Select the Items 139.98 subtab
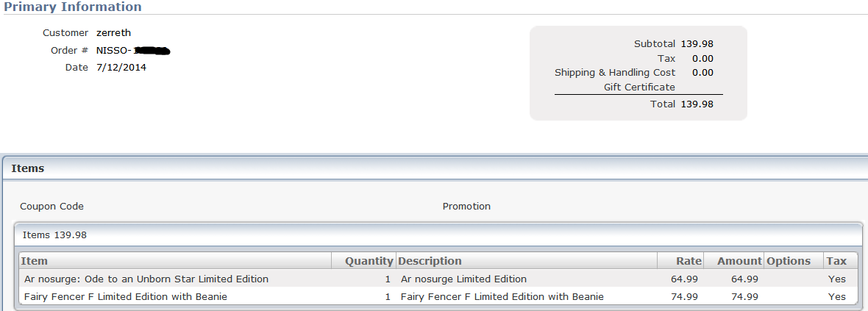This screenshot has width=868, height=311. click(x=55, y=235)
